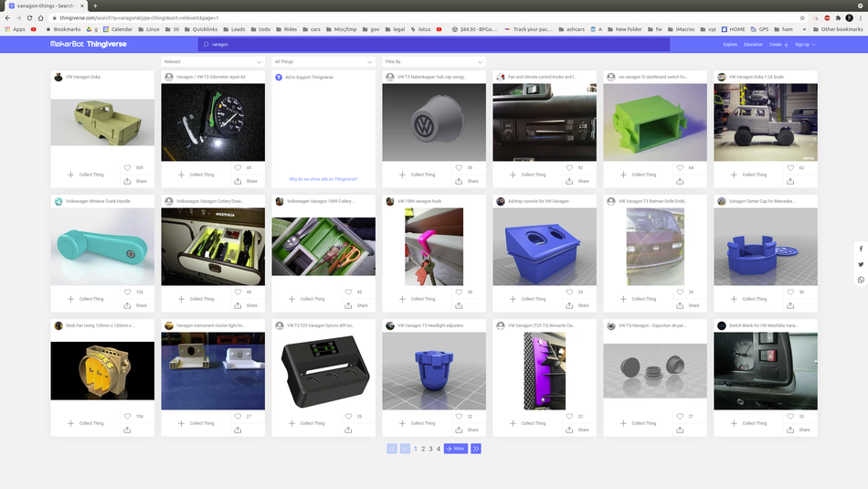This screenshot has height=489, width=868.
Task: Select the vanagon-things browser tab
Action: click(x=46, y=5)
